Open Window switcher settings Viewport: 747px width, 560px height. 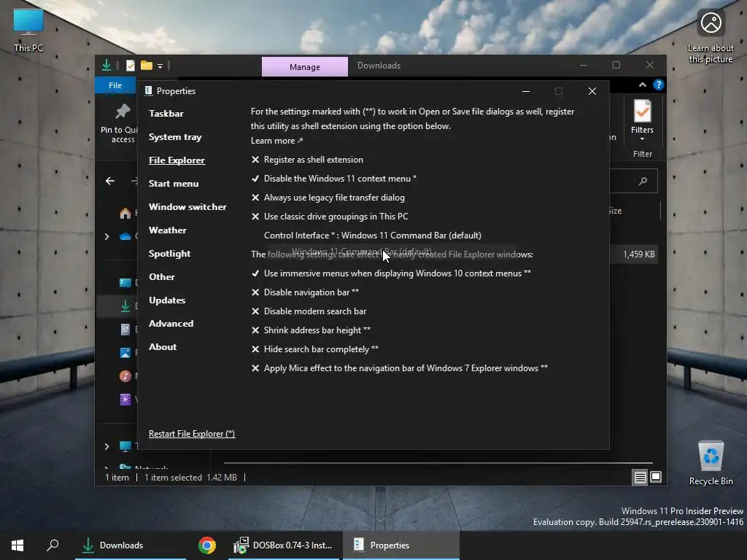click(x=187, y=206)
